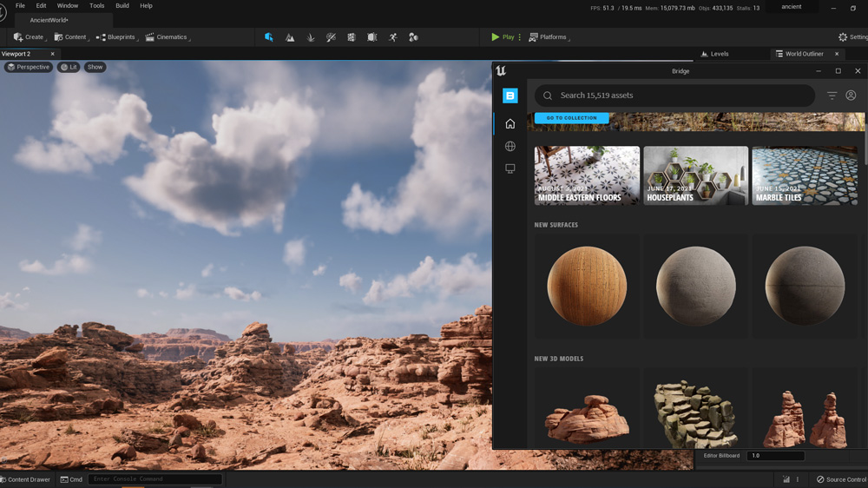Open the Houseplants collection card
Screen dimensions: 868x488
(696, 175)
